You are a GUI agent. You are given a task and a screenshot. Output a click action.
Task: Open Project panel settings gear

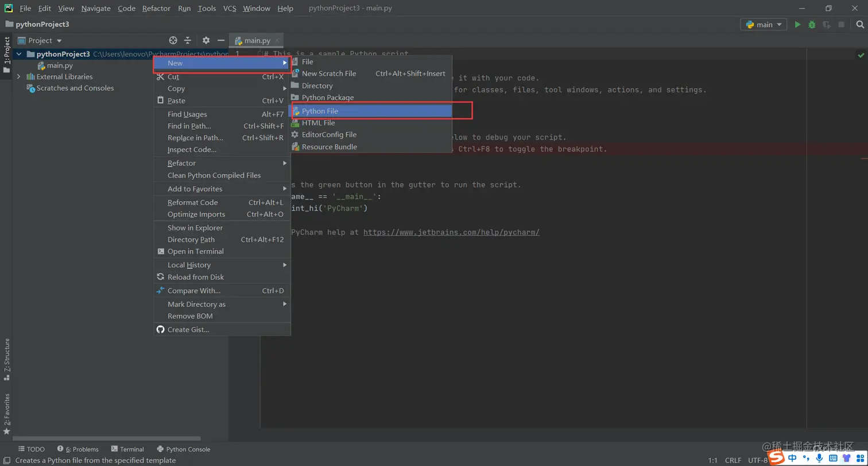[206, 40]
